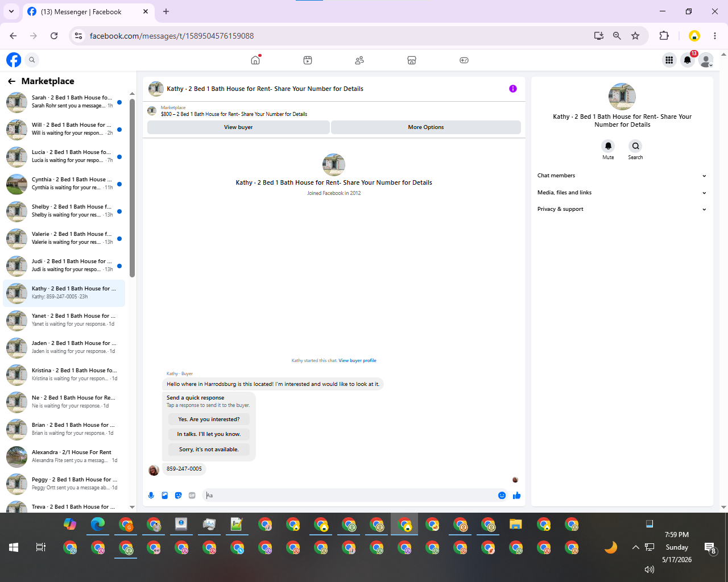Open a new browser tab
Image resolution: width=728 pixels, height=582 pixels.
pos(166,11)
